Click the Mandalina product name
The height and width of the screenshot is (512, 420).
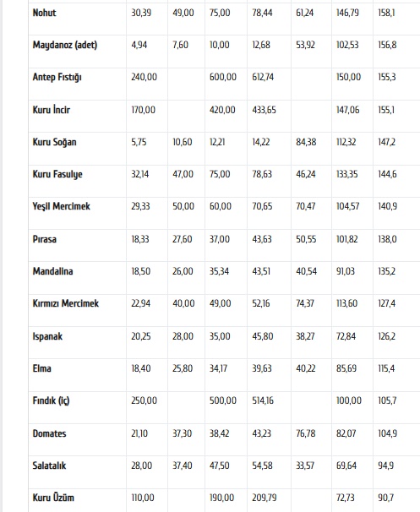(x=52, y=271)
